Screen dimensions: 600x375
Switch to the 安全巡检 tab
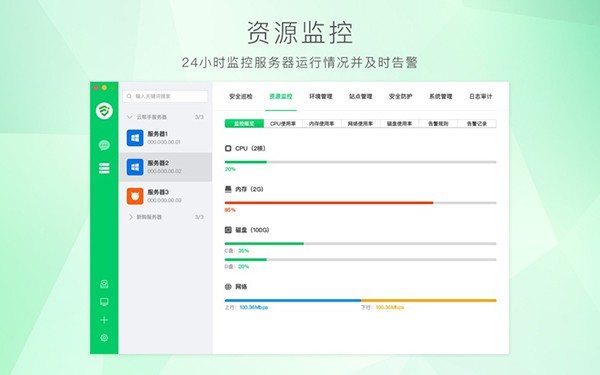(241, 96)
